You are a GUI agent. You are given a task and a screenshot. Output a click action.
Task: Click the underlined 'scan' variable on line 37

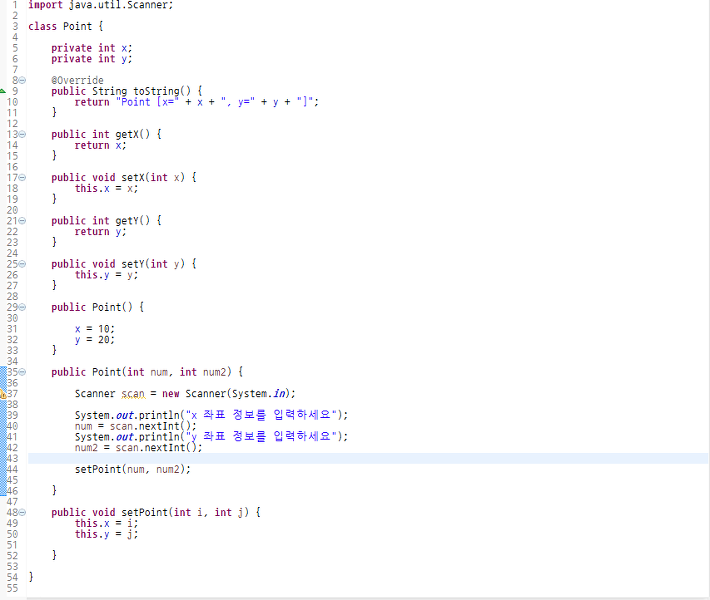coord(133,394)
